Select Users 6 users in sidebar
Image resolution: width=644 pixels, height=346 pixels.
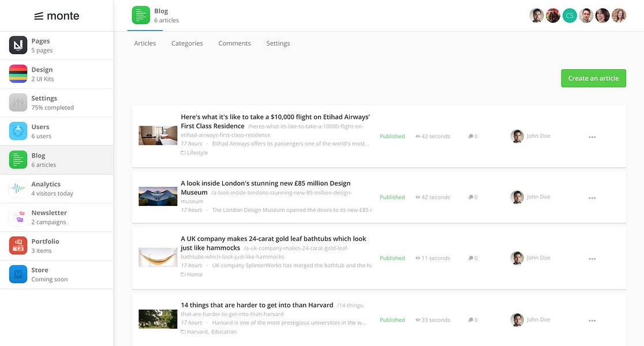coord(57,131)
